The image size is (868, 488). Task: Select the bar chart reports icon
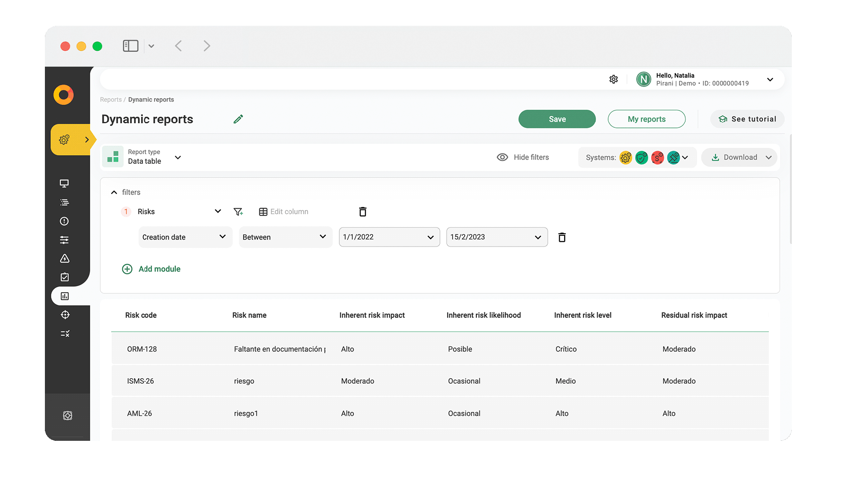pos(64,296)
